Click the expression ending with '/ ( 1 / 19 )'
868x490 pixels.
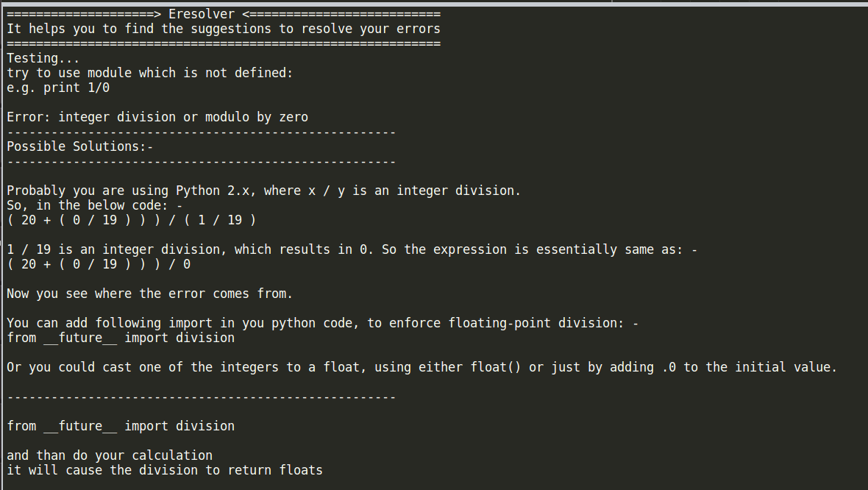131,220
